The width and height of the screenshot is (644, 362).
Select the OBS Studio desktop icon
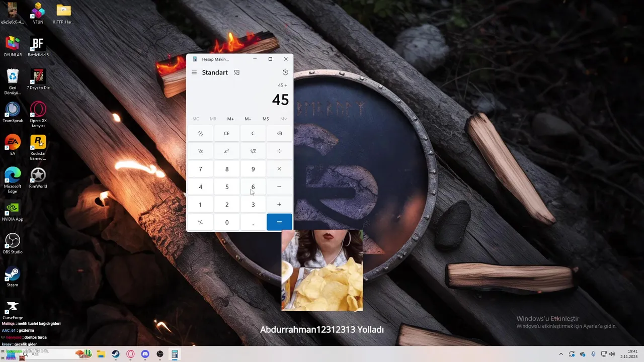click(13, 243)
